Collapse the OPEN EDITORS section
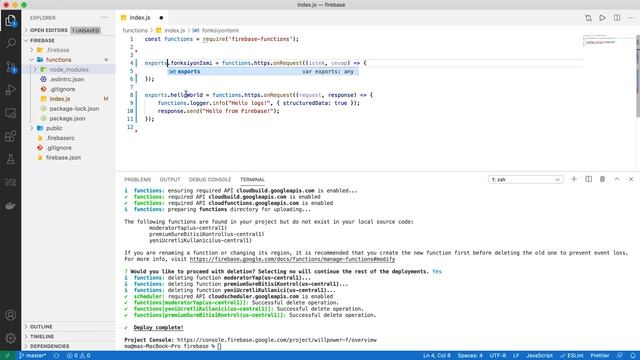Viewport: 640px width, 360px height. pos(69,30)
